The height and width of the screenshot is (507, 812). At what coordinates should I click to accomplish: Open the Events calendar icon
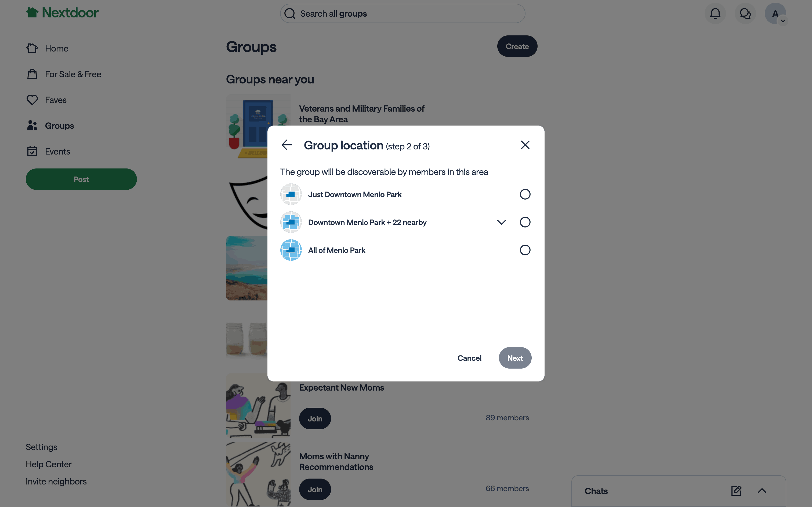[32, 151]
